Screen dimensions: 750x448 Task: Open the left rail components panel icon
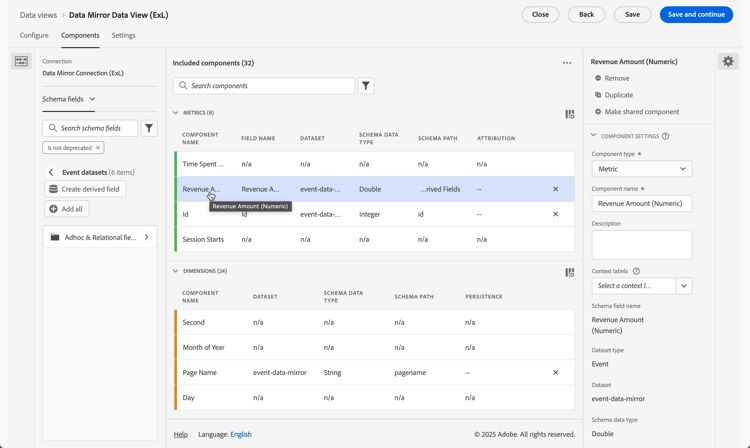pos(21,61)
